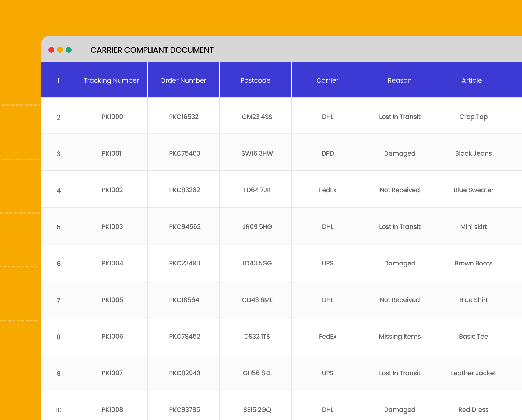Click the Postcode column header

(255, 80)
